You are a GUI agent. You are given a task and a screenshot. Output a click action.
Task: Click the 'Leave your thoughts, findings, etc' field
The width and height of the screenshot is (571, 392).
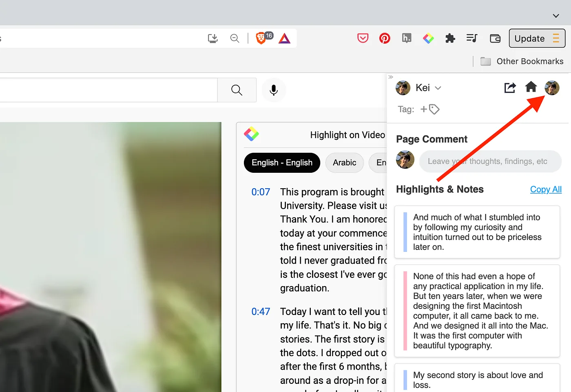tap(490, 161)
